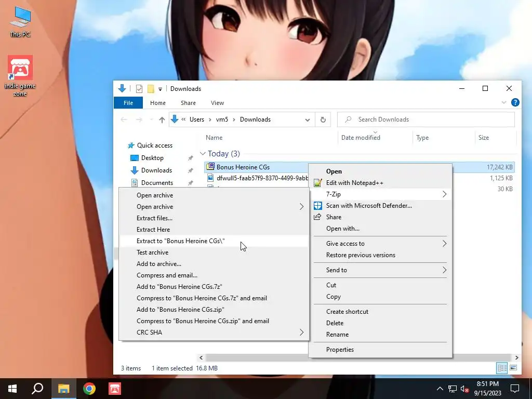Open the notification center icon
Screen dimensions: 532x399
pos(515,389)
